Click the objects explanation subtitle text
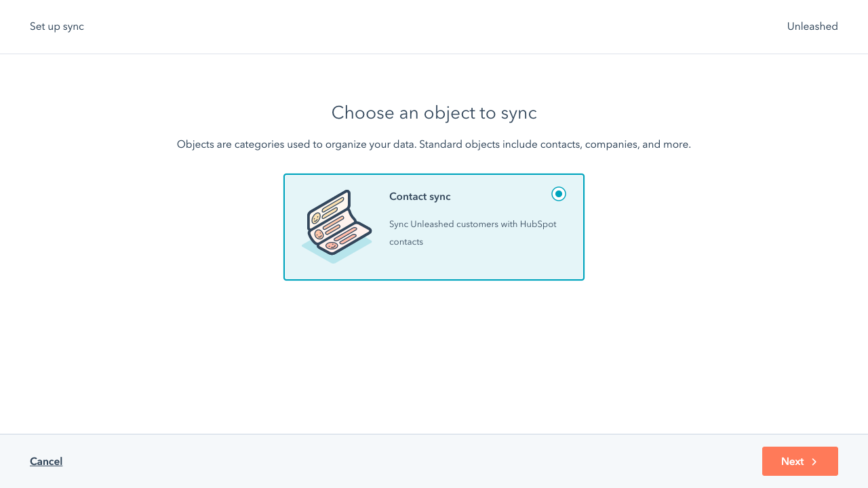The height and width of the screenshot is (488, 868). pyautogui.click(x=434, y=144)
